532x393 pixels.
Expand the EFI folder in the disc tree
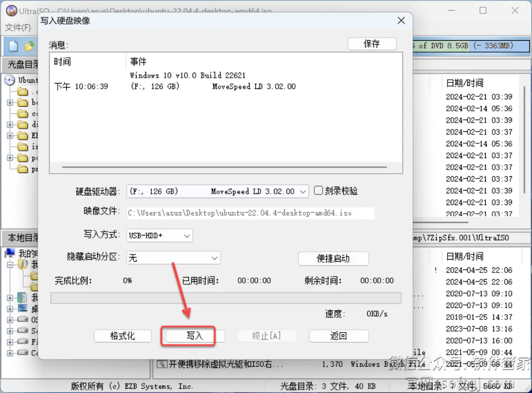tap(10, 136)
